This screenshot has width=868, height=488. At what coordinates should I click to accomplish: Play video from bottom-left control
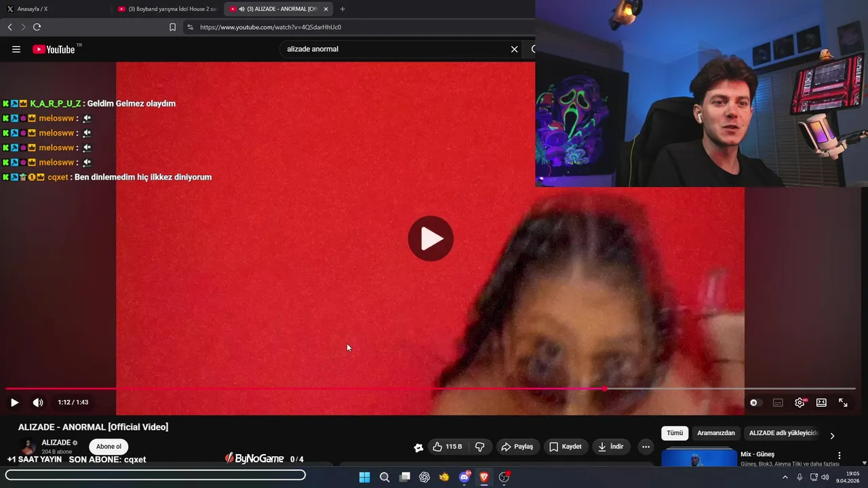14,403
